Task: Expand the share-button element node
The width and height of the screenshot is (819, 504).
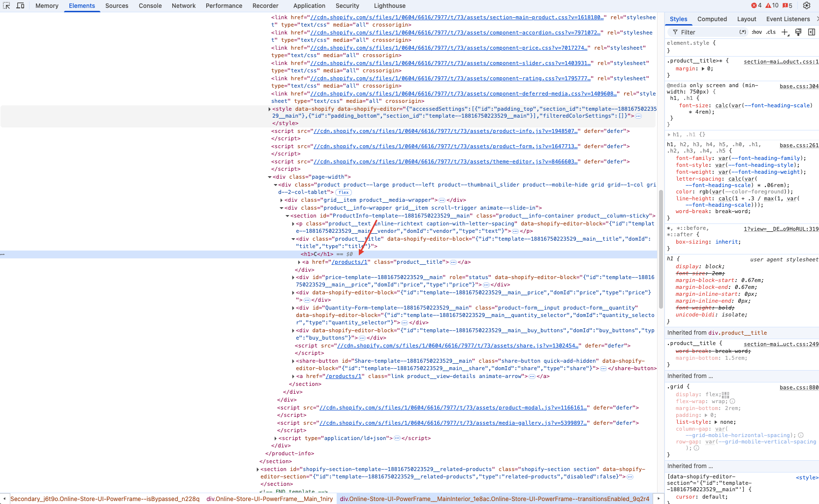Action: pos(293,361)
